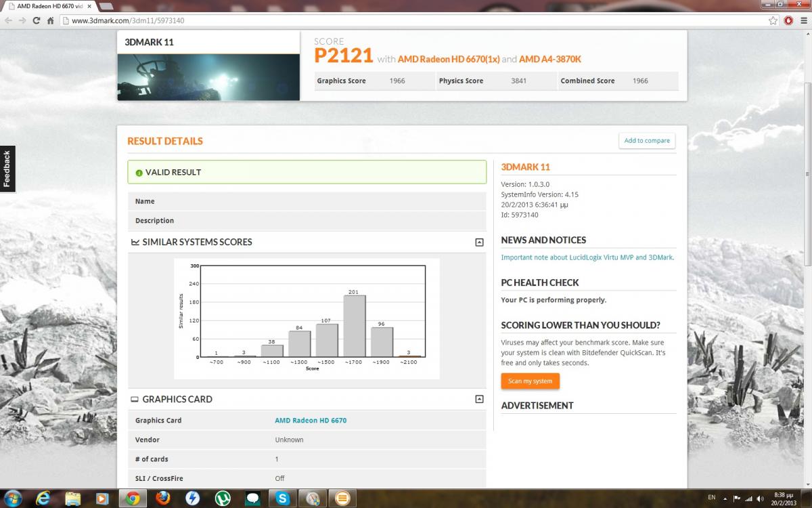The image size is (812, 508).
Task: Open the Chrome menu (three lines)
Action: point(803,20)
